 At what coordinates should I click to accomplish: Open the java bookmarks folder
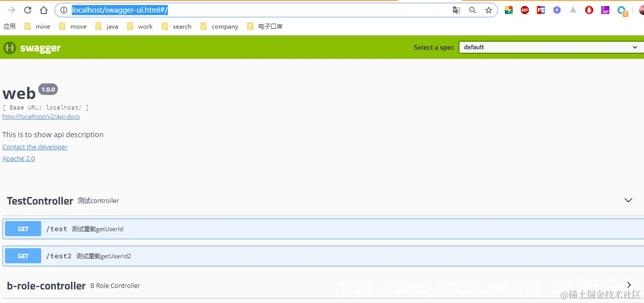click(x=107, y=27)
